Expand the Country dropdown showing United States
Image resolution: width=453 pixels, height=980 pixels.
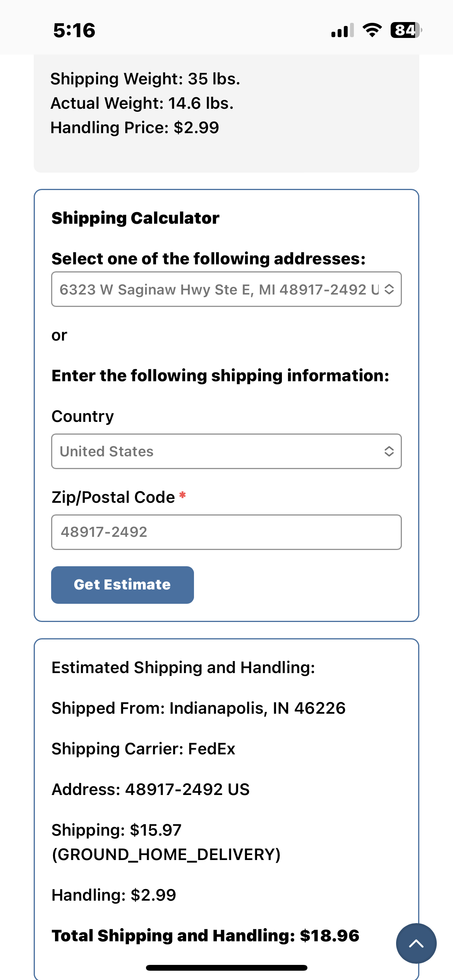tap(226, 451)
